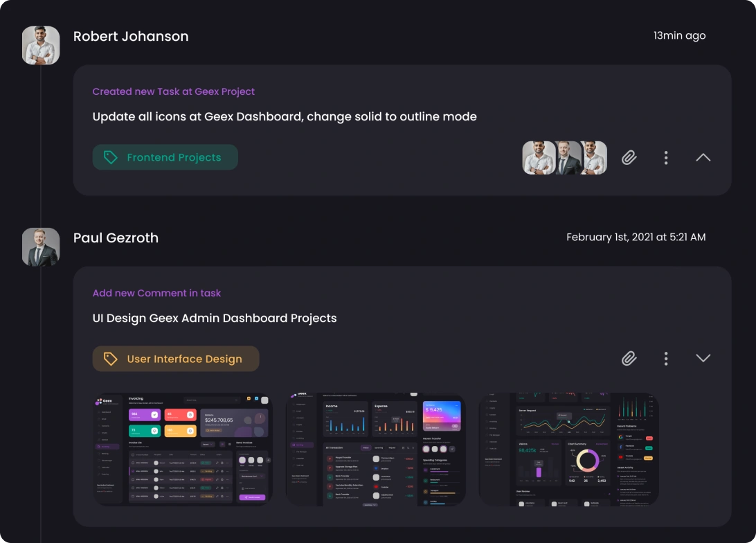Open the paperclip attachment icon on Robert's task
This screenshot has width=756, height=543.
[x=629, y=157]
